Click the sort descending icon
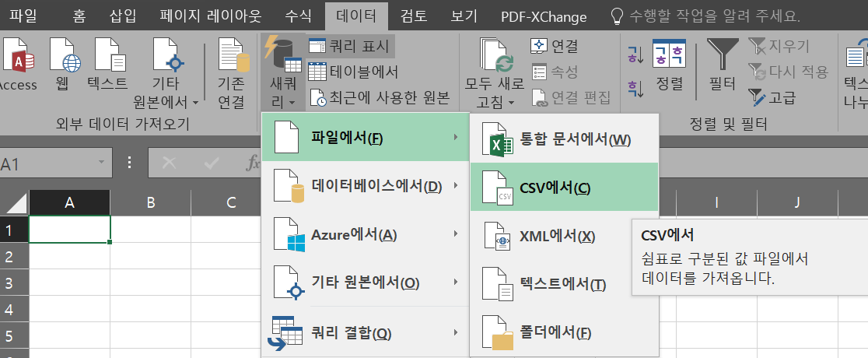The width and height of the screenshot is (868, 358). coord(635,89)
